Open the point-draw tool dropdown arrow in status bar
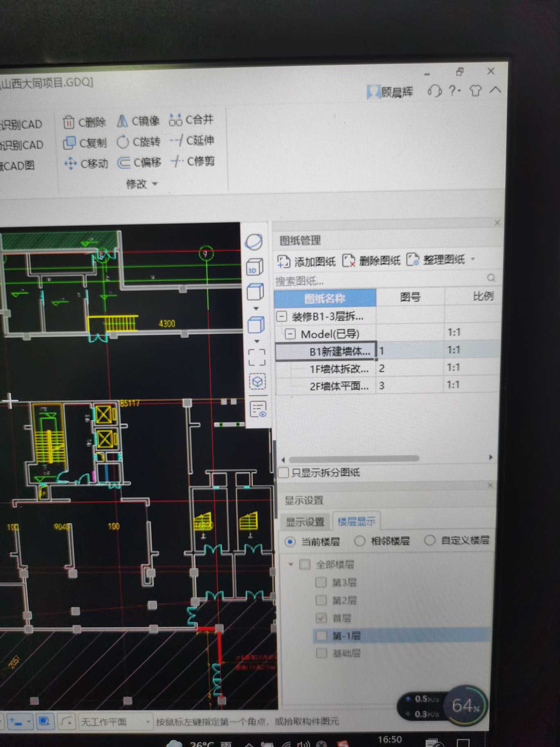The width and height of the screenshot is (560, 747). tap(28, 721)
